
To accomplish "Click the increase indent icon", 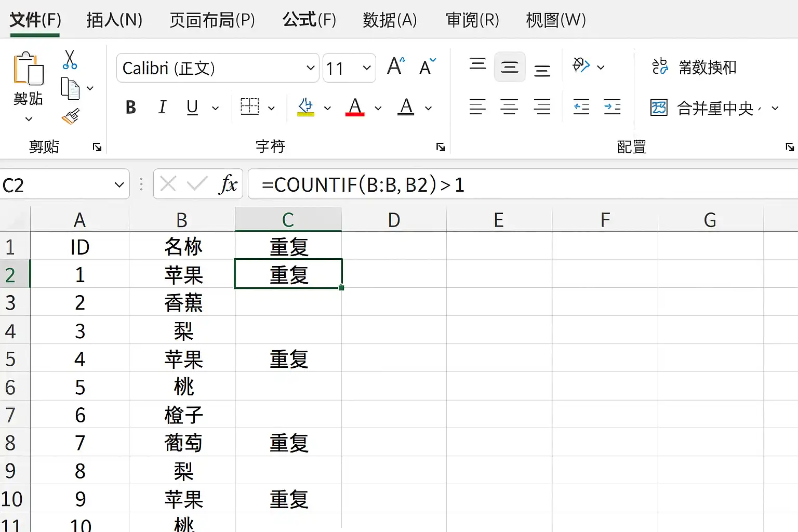I will 613,107.
